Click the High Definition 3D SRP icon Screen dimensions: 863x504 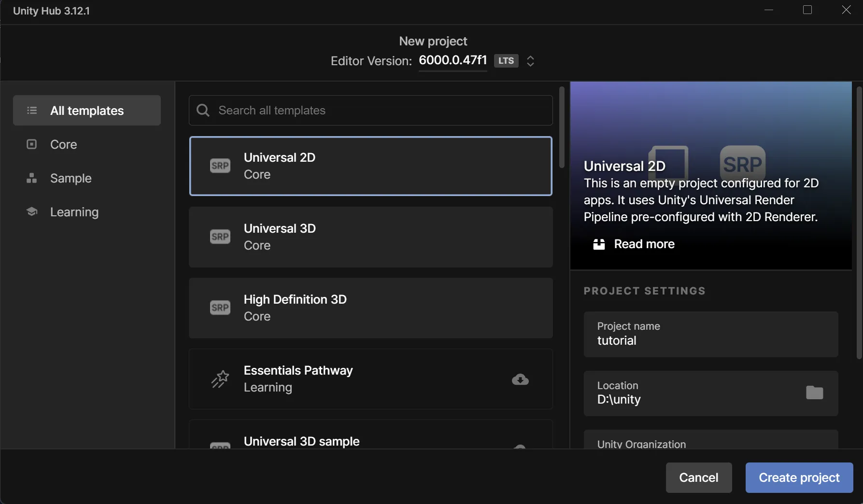220,308
